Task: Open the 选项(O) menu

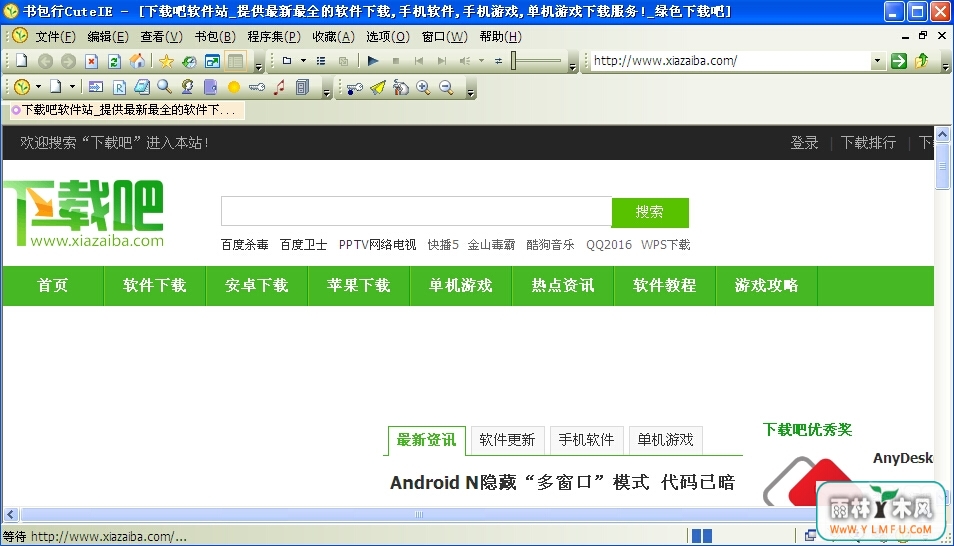Action: click(388, 37)
